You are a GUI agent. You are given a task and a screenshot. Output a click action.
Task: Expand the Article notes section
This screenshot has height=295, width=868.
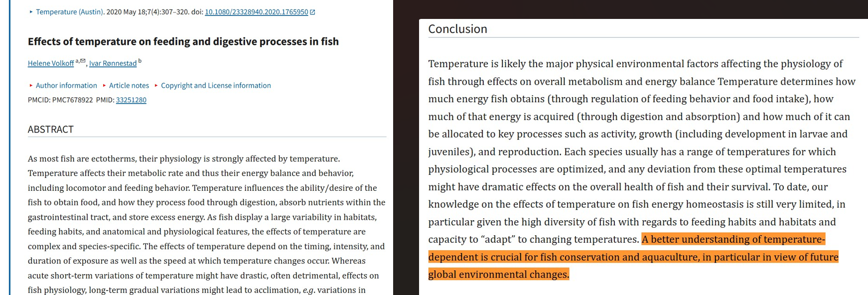click(129, 85)
